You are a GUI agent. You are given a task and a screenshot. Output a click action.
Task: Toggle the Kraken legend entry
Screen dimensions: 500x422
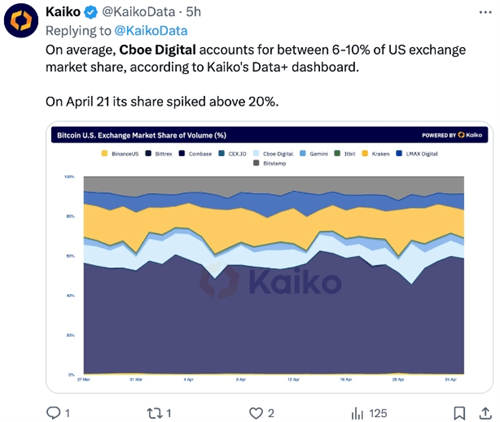tap(376, 153)
